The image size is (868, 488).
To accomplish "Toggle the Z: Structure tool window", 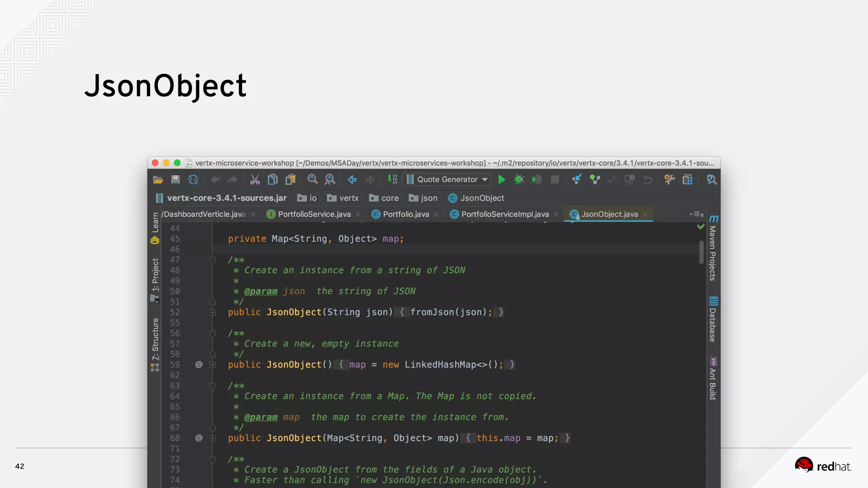I will click(155, 344).
